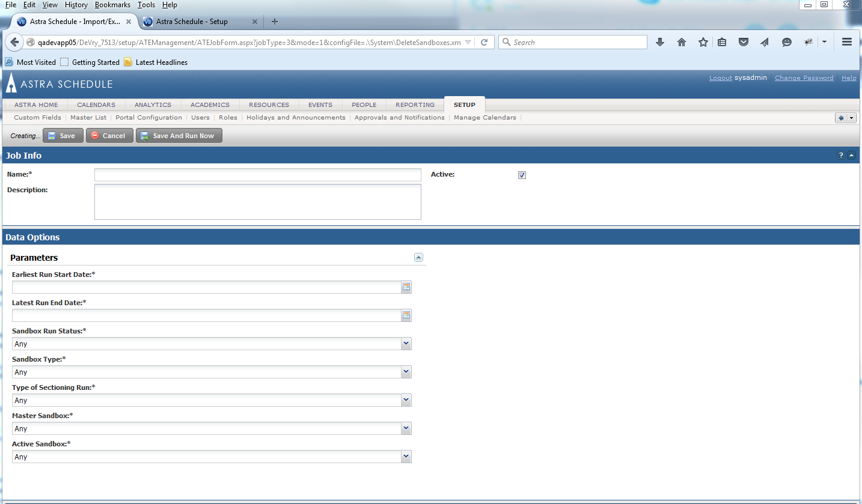This screenshot has width=862, height=504.
Task: Open Manage Calendars link
Action: pos(485,118)
